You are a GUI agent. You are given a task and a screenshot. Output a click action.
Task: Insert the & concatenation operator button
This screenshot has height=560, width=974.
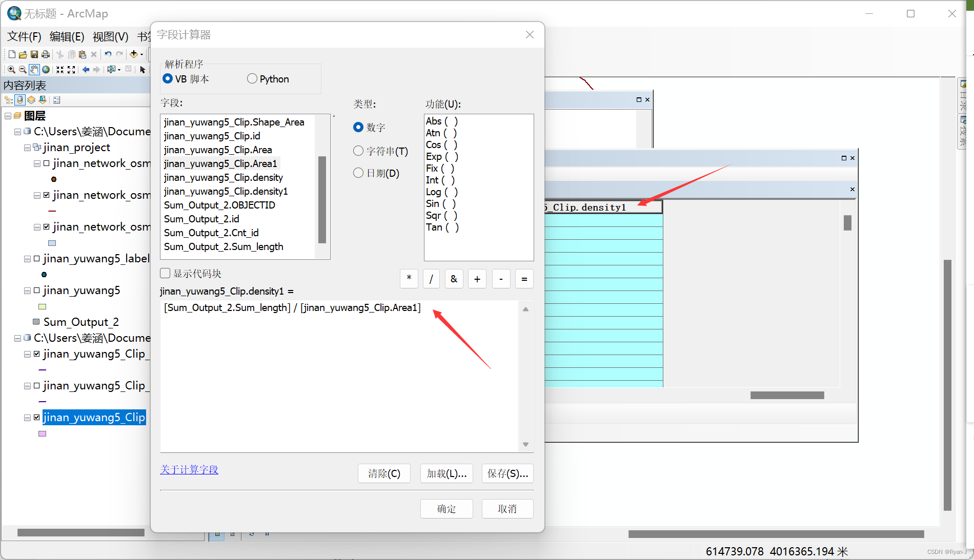click(454, 279)
